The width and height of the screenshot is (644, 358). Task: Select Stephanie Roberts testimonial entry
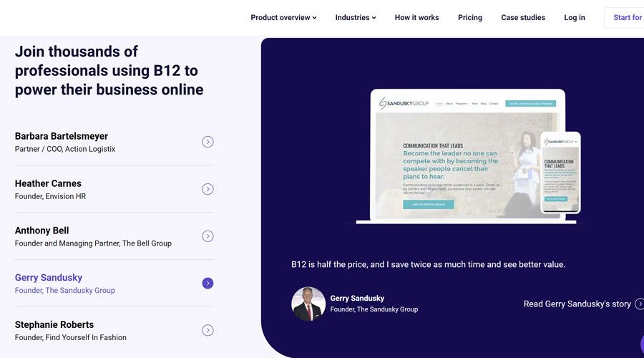pyautogui.click(x=70, y=330)
